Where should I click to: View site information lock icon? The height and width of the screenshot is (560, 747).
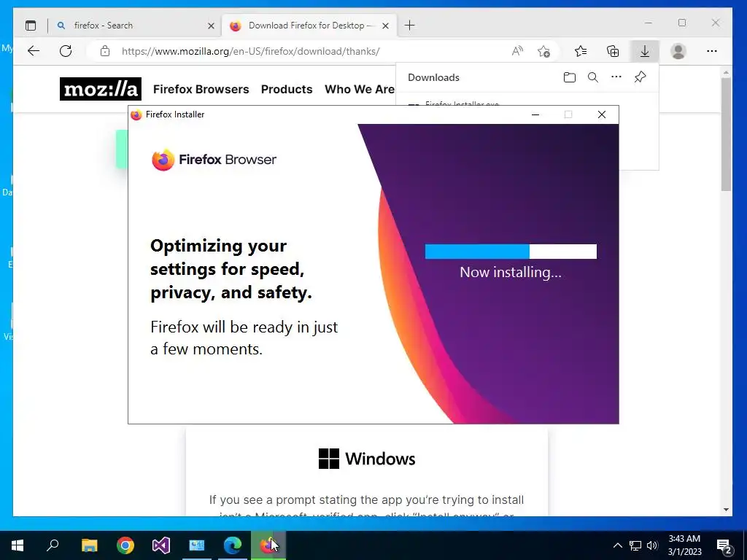pos(105,51)
